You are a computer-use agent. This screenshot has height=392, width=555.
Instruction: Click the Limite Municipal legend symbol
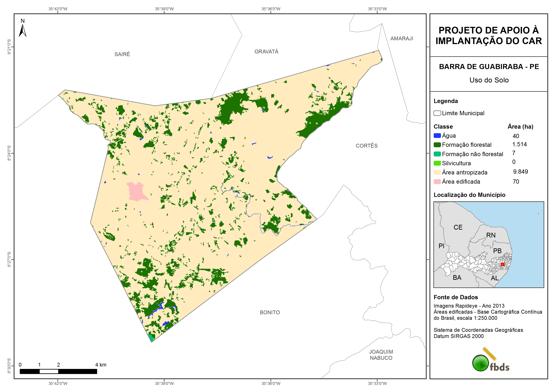[x=437, y=113]
